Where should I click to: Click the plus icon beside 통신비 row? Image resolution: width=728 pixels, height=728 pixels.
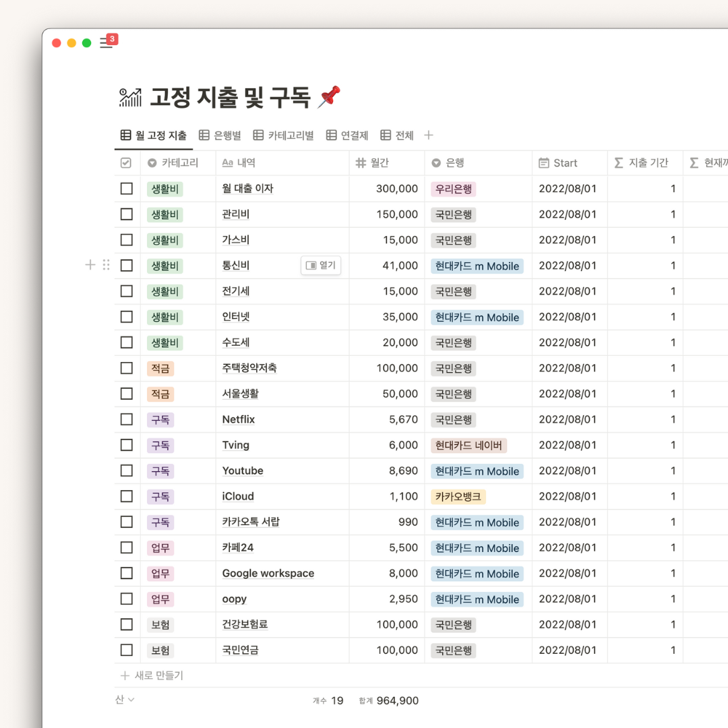click(x=90, y=265)
